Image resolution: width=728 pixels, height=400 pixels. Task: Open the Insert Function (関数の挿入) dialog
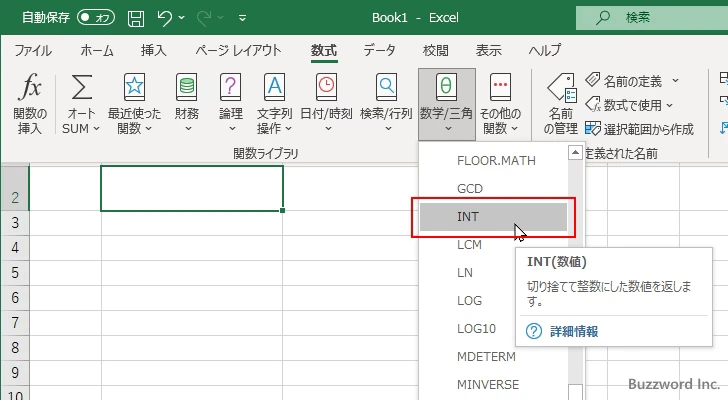30,104
